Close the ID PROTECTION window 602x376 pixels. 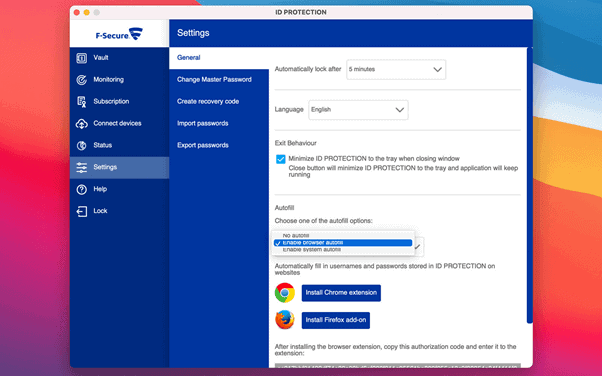point(77,13)
